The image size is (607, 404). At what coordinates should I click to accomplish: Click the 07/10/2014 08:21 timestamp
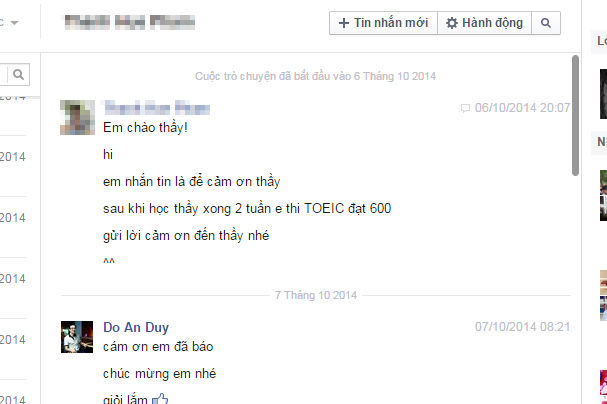[x=523, y=327]
